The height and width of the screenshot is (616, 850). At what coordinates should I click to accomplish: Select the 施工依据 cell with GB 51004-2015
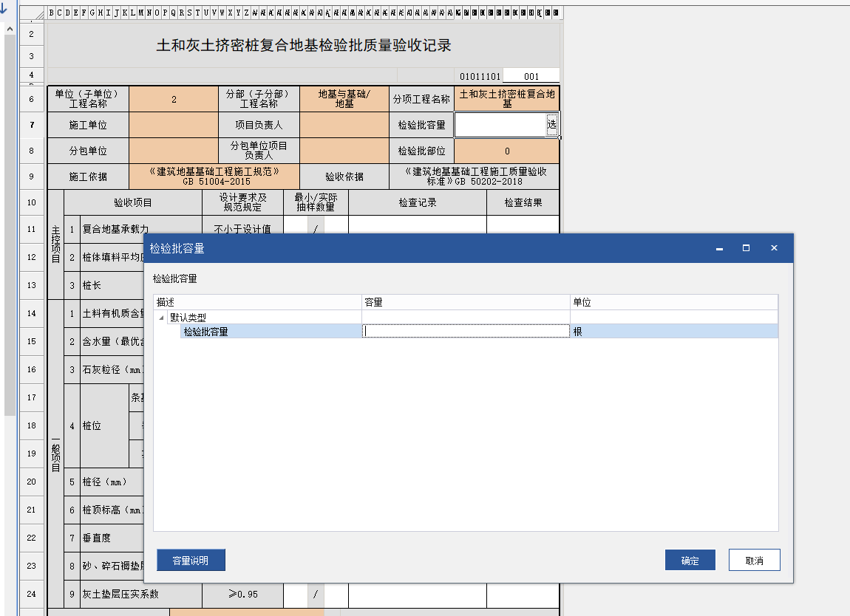coord(214,177)
